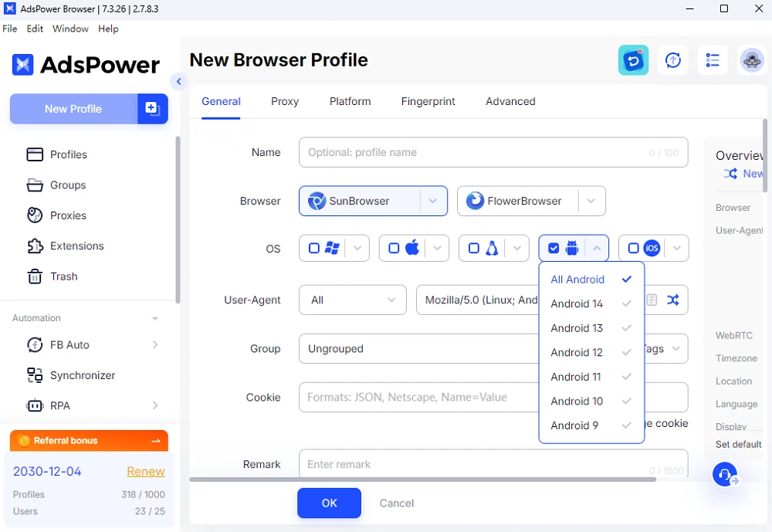
Task: Expand SunBrowser version dropdown
Action: 433,201
